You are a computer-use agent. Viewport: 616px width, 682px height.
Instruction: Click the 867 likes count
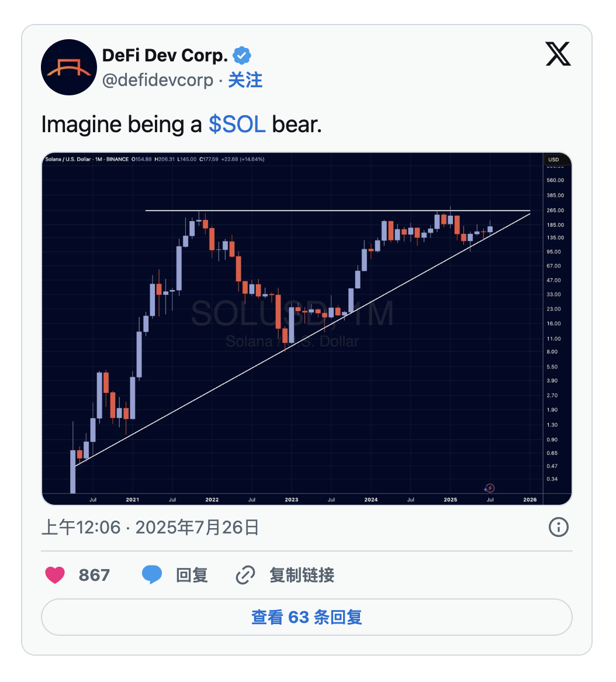coord(94,575)
